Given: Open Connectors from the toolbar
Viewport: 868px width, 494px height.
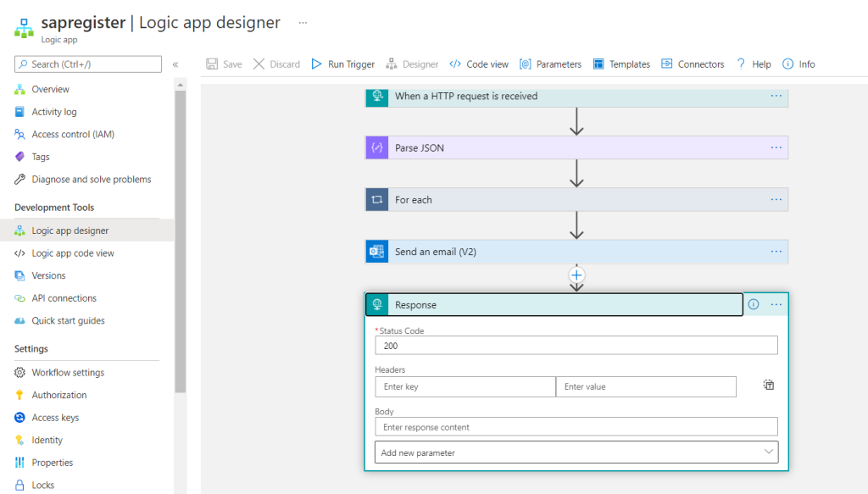Looking at the screenshot, I should point(693,64).
